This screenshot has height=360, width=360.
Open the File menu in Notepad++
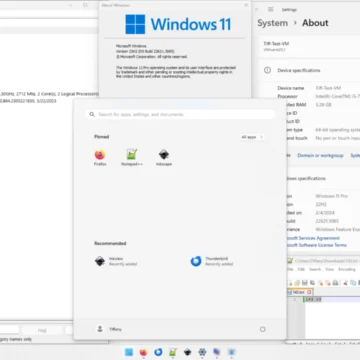click(x=290, y=269)
